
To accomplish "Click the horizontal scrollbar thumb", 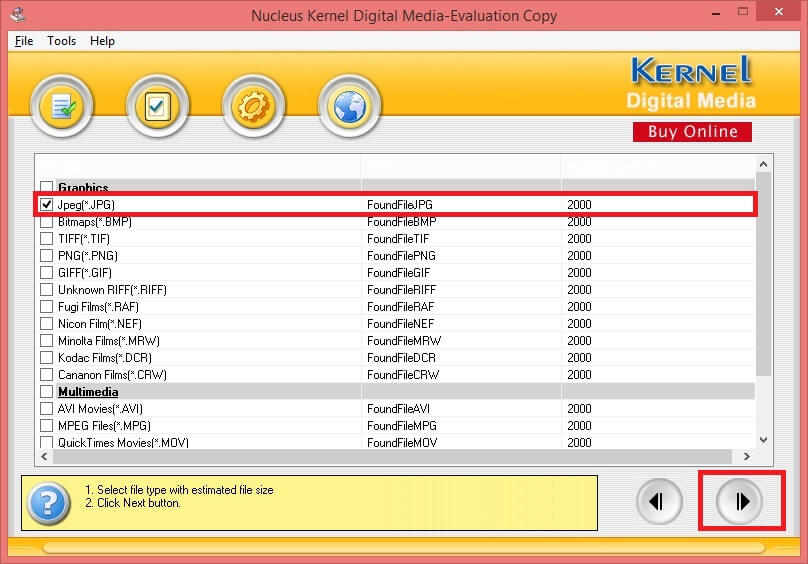I will pos(392,456).
